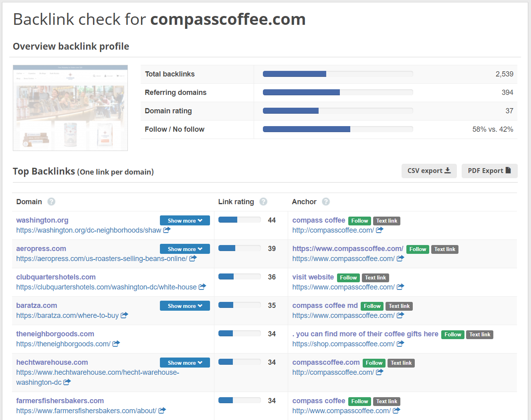The width and height of the screenshot is (531, 420).
Task: Click Follow badge on washington.org row
Action: pyautogui.click(x=359, y=221)
